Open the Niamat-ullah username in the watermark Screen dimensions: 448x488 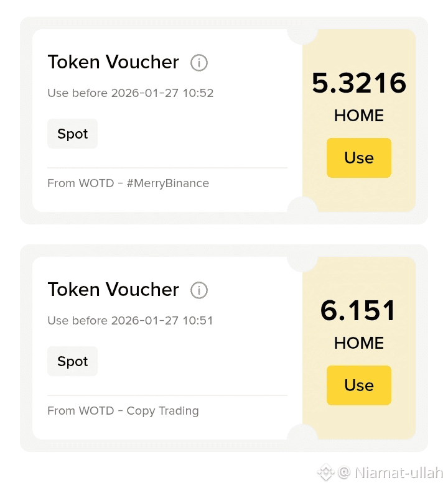[398, 472]
